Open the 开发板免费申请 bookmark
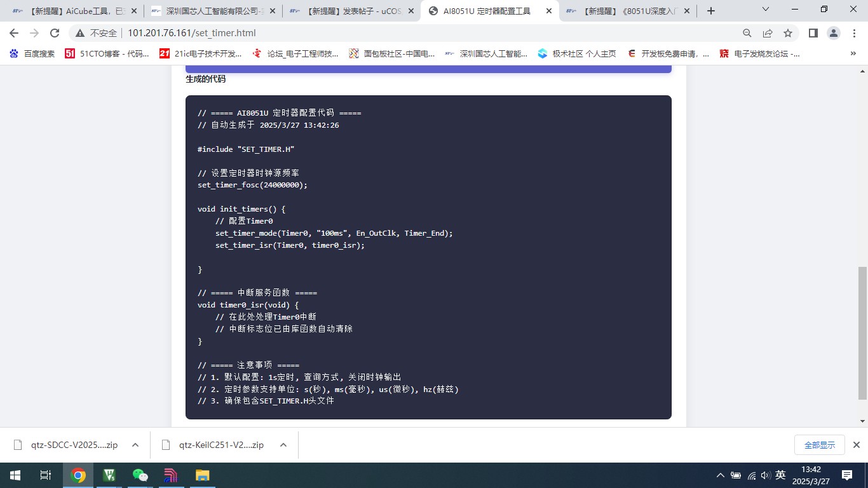 [x=668, y=54]
